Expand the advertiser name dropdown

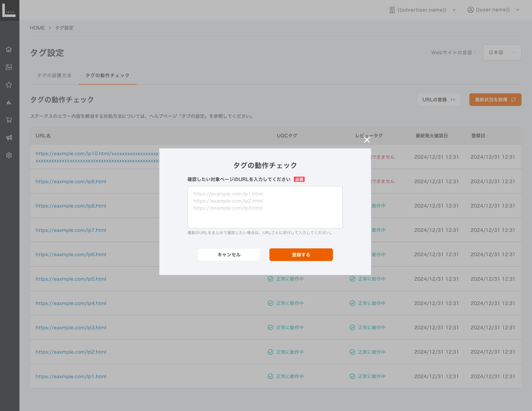click(423, 10)
